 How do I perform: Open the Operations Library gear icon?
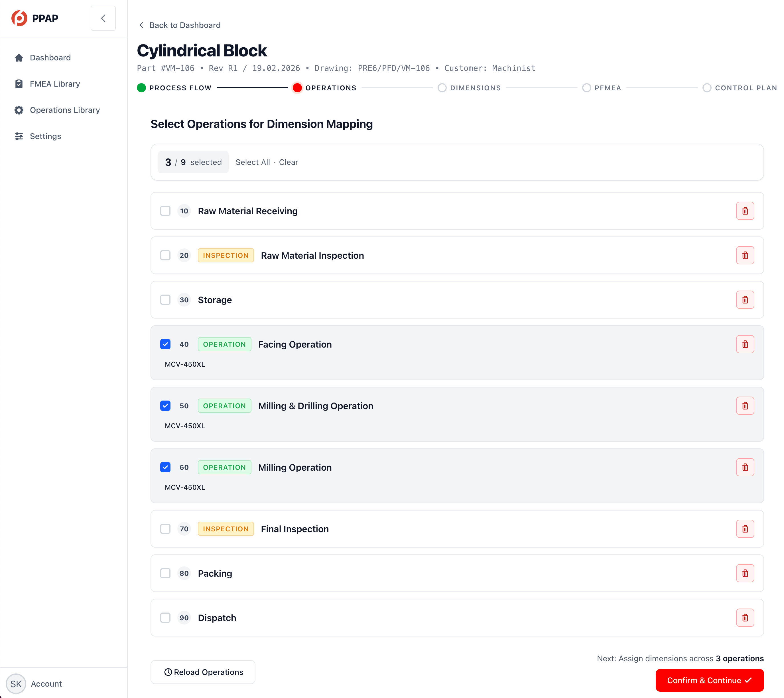19,110
